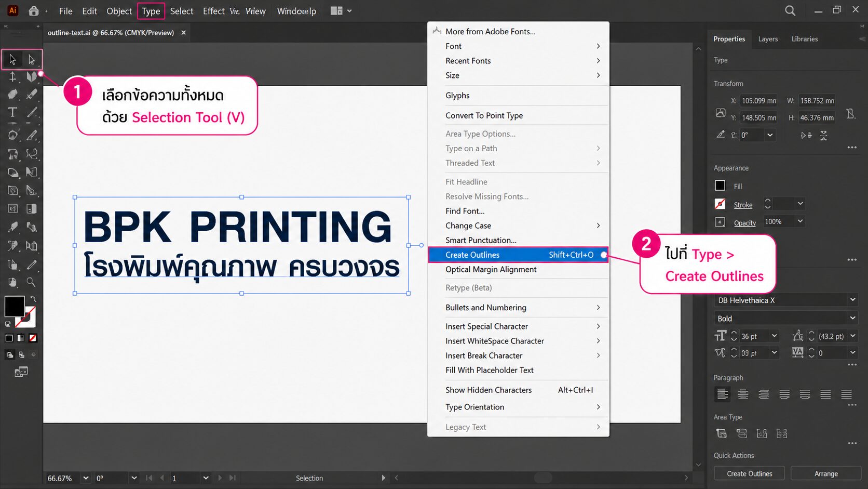Click third Area Type icon
This screenshot has width=868, height=489.
point(762,433)
